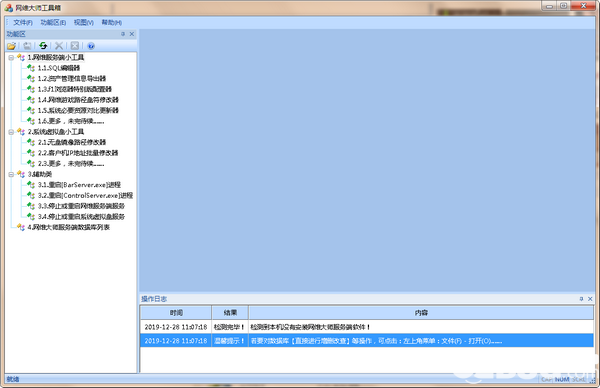Collapse the 1.网维服务端小工具 tree node
Screen dimensions: 600x388
click(11, 57)
